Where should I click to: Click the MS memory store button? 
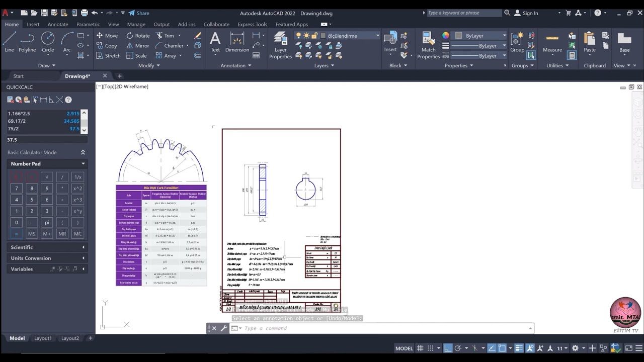coord(32,234)
